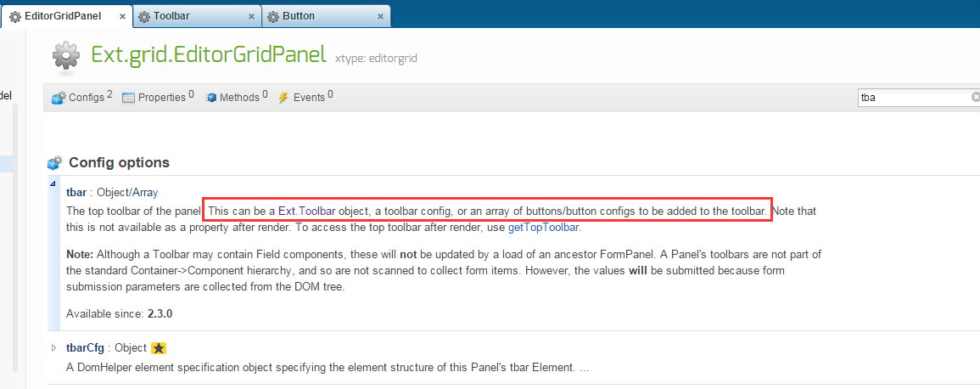Click the tbarCfg config name
Image resolution: width=980 pixels, height=389 pixels.
(85, 347)
